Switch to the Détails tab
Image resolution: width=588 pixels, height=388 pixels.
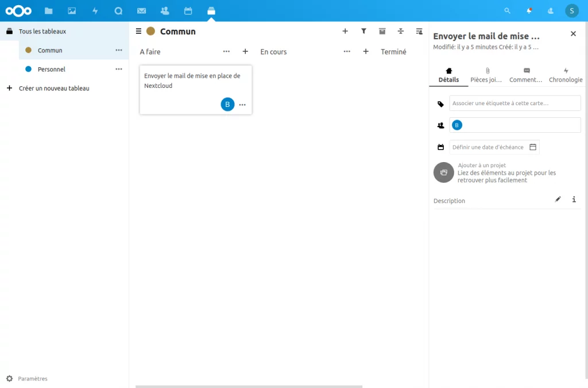[x=449, y=75]
